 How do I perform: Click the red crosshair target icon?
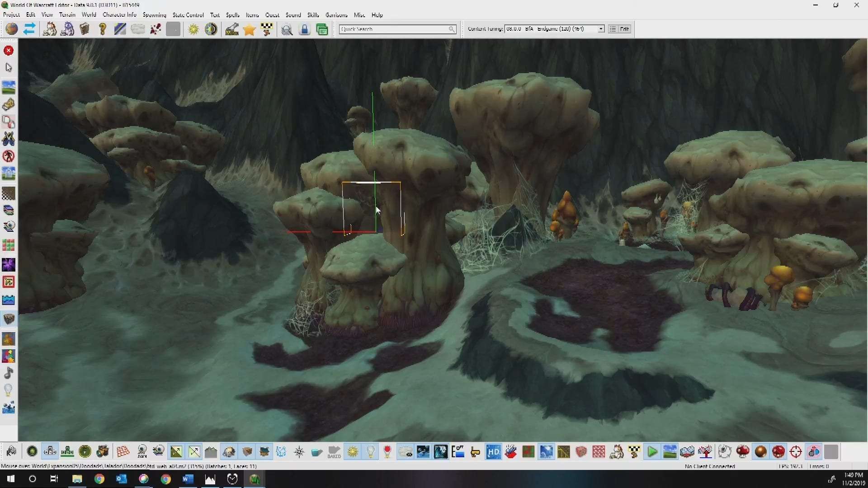[x=796, y=452]
